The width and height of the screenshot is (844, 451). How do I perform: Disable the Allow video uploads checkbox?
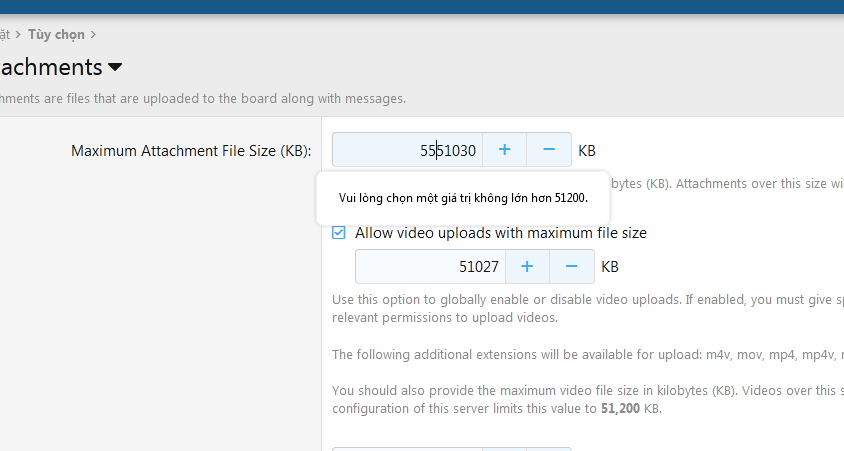pyautogui.click(x=339, y=233)
